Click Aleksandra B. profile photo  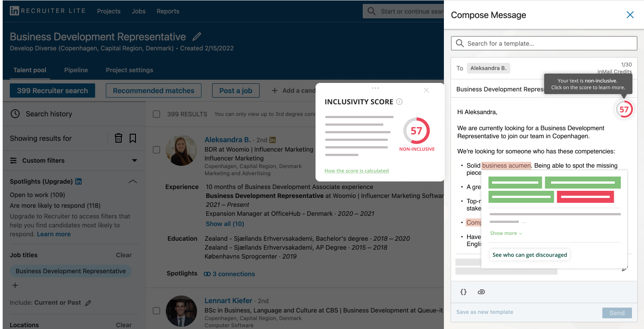click(181, 151)
